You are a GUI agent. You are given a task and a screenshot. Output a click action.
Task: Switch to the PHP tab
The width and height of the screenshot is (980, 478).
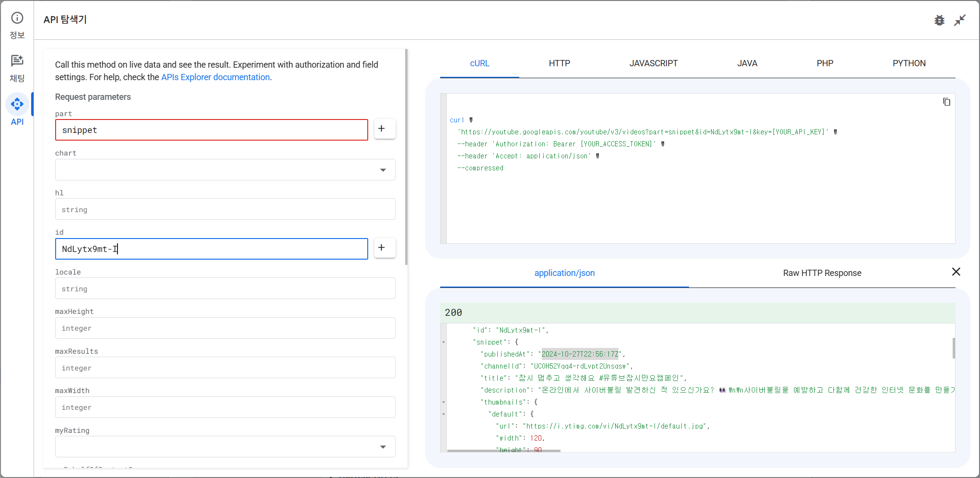[x=825, y=63]
